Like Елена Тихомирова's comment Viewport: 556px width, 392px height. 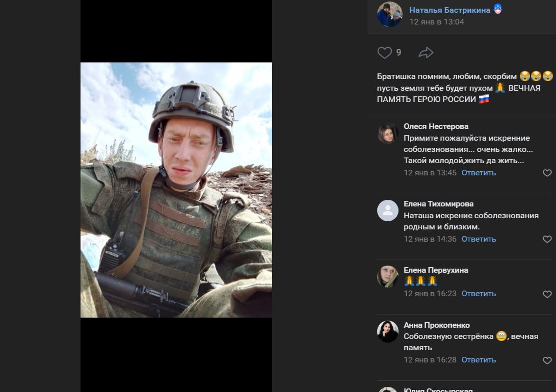pyautogui.click(x=547, y=239)
